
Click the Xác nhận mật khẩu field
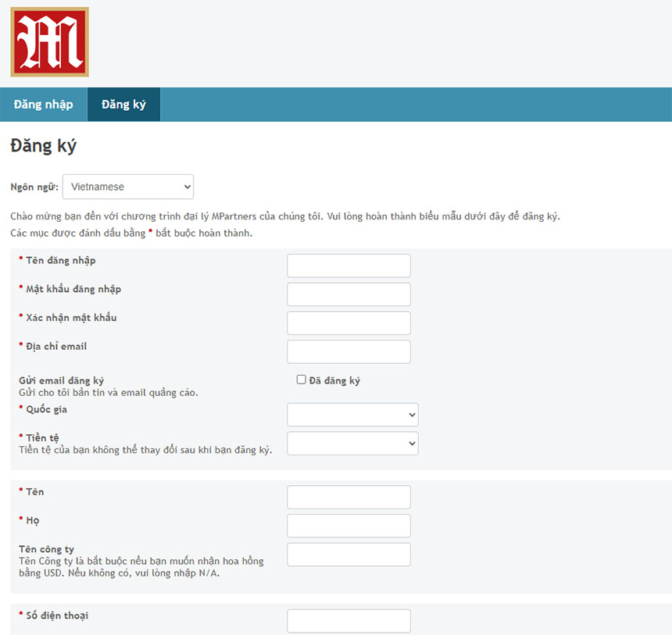tap(349, 323)
